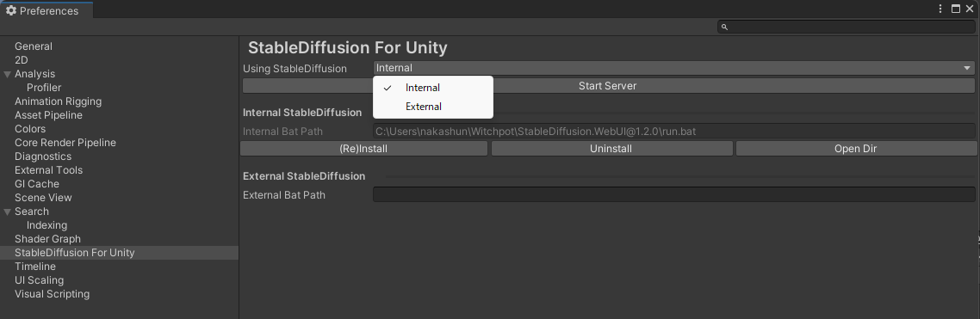Screen dimensions: 980x319
Task: Close the Preferences window
Action: (970, 9)
